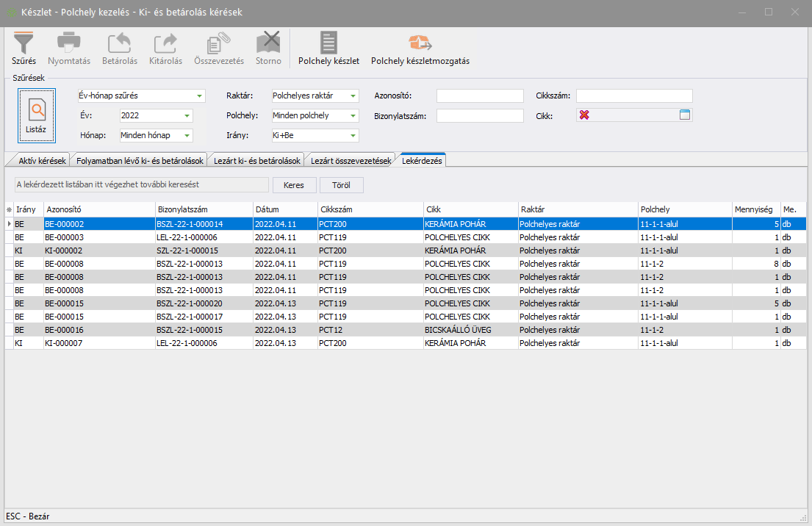Image resolution: width=812 pixels, height=526 pixels.
Task: Click the Keres button
Action: tap(294, 185)
